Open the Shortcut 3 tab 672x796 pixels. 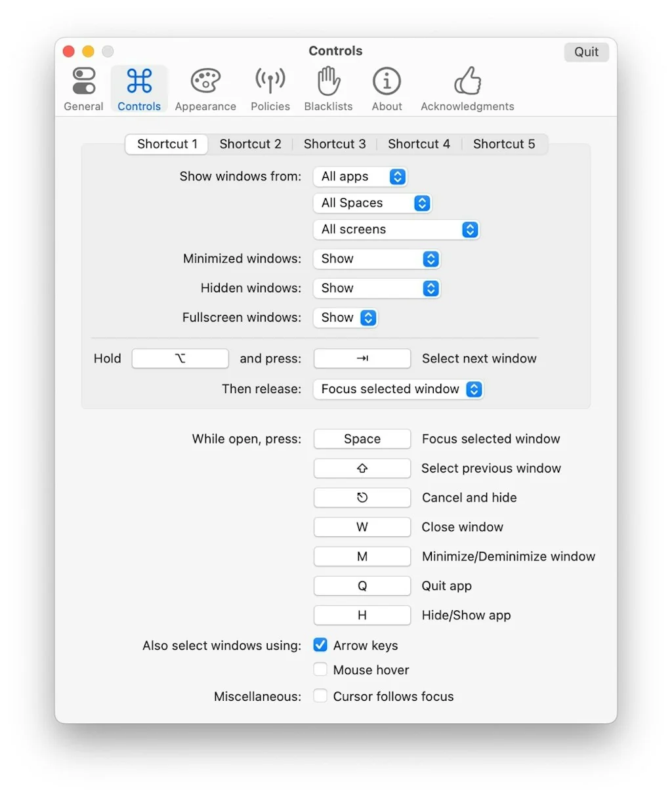coord(335,144)
